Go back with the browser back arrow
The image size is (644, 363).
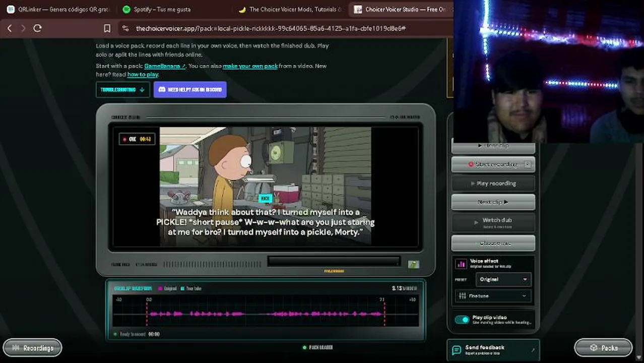click(9, 29)
